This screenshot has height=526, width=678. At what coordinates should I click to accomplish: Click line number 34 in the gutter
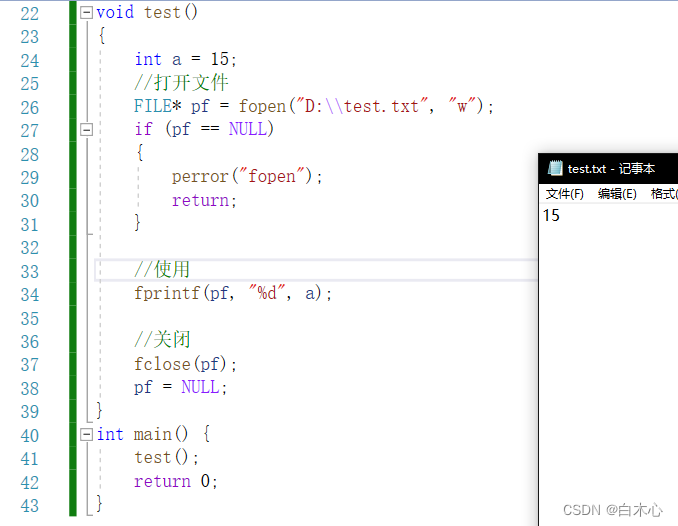coord(30,295)
